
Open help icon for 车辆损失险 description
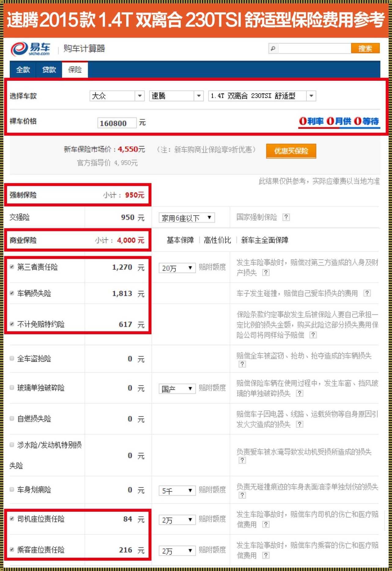pyautogui.click(x=367, y=293)
